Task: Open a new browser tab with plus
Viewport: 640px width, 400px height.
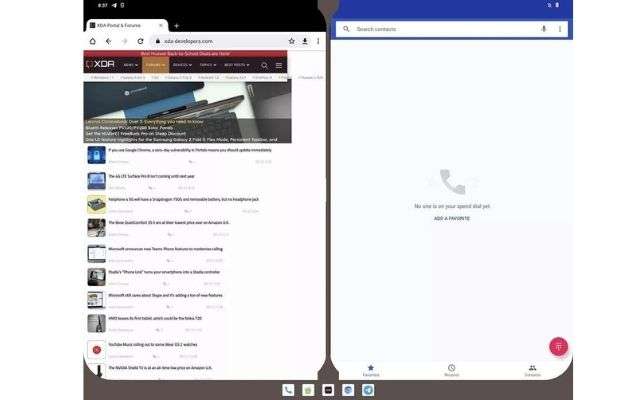Action: pos(176,26)
